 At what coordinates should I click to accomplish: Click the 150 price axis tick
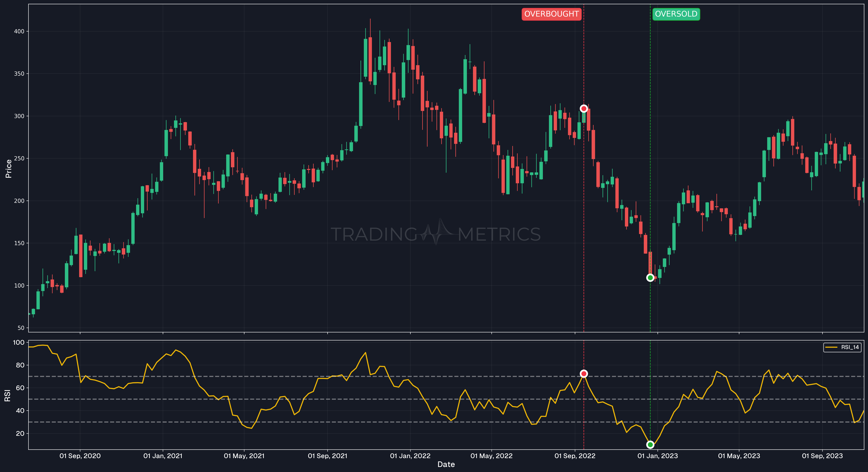[x=19, y=243]
